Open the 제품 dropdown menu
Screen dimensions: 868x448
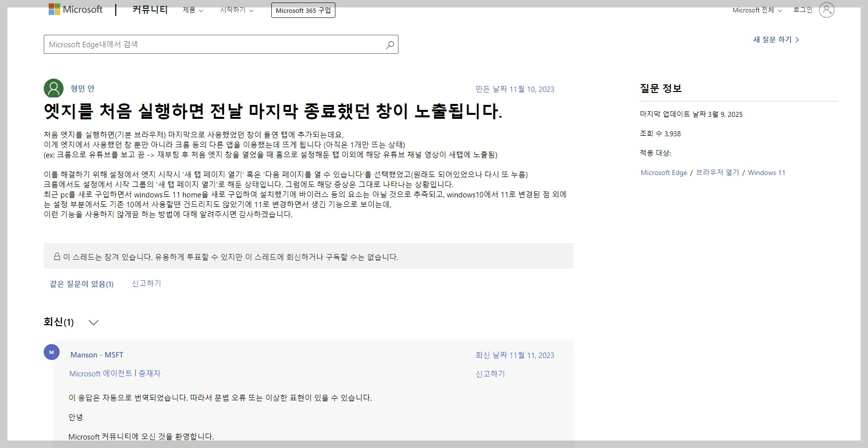193,10
